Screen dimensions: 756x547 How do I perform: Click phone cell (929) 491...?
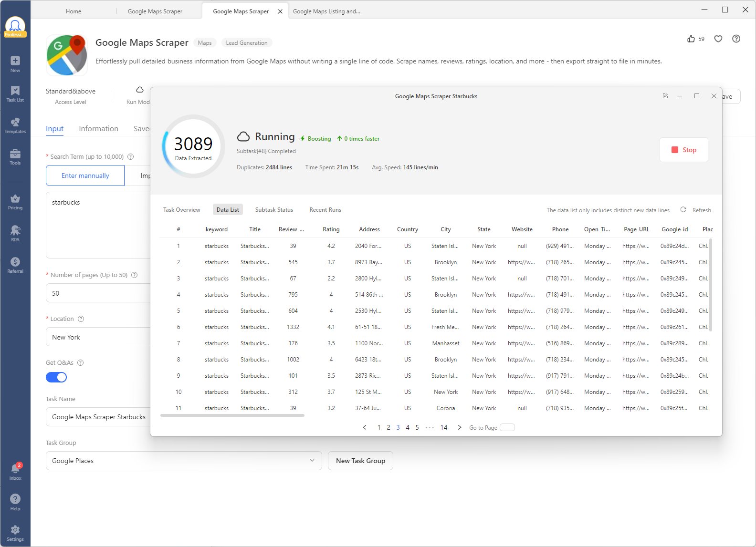[560, 246]
